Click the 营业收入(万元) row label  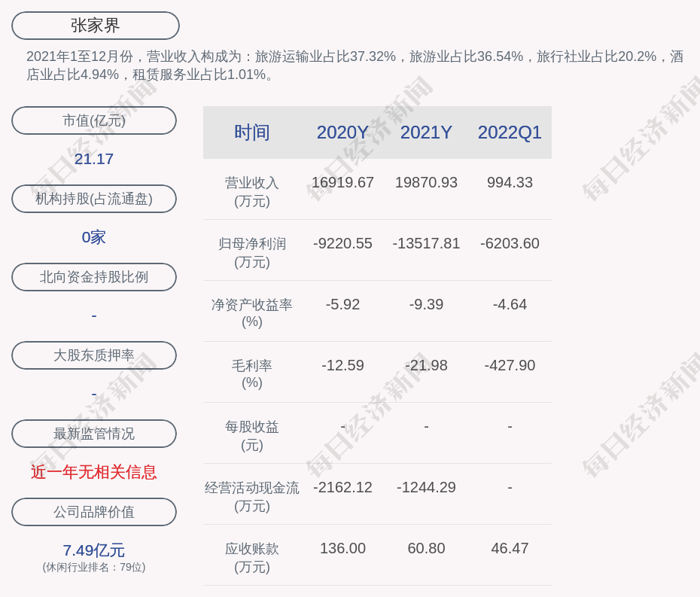[252, 191]
